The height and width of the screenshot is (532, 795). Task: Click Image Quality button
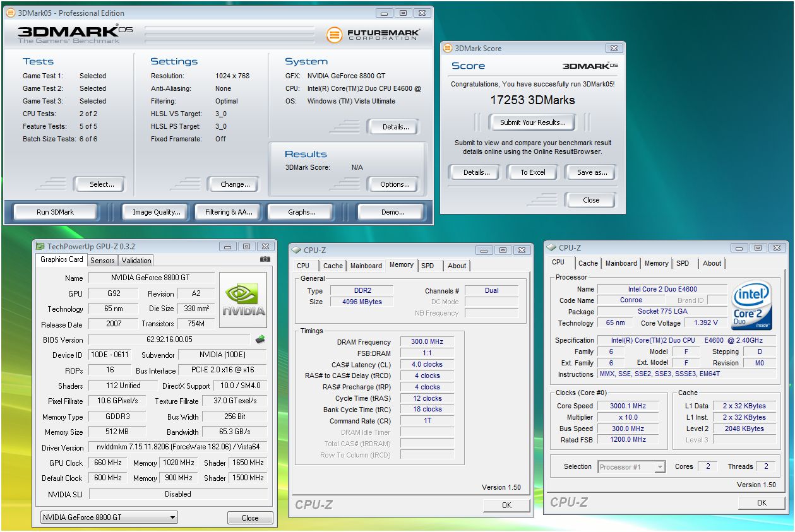coord(156,212)
